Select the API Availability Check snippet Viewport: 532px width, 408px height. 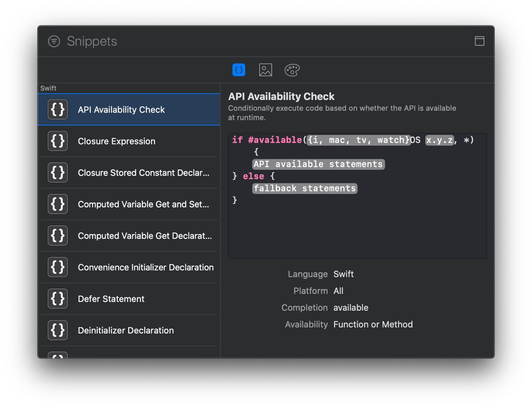pos(129,110)
